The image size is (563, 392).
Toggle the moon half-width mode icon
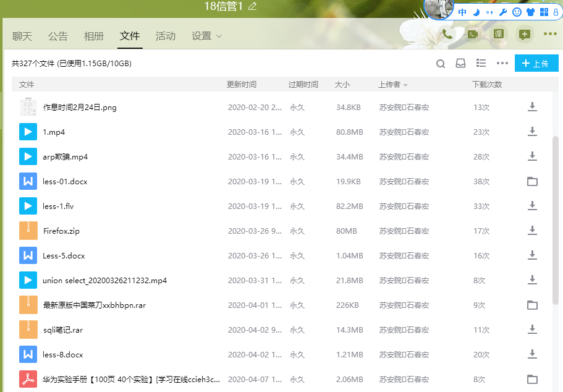coord(476,12)
